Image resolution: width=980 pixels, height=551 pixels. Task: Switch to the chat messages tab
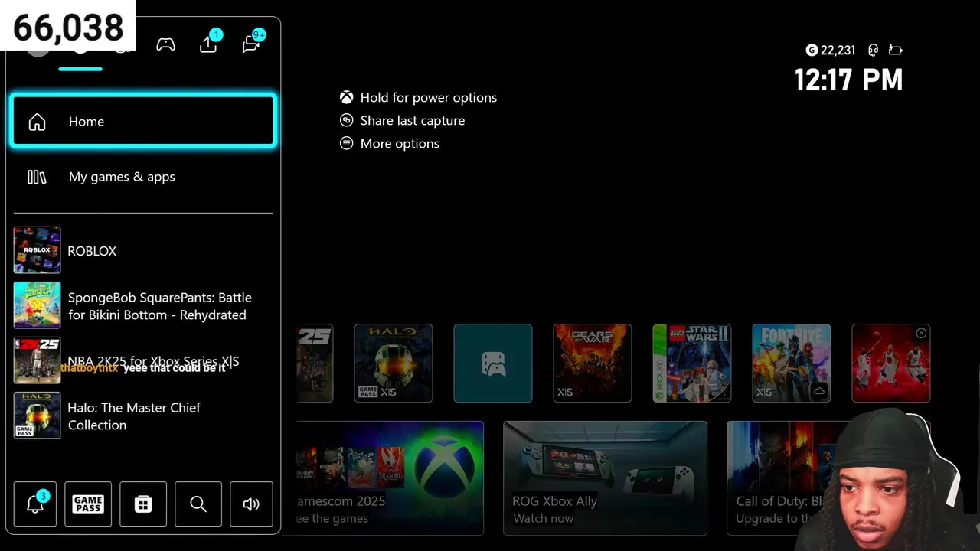[x=252, y=44]
